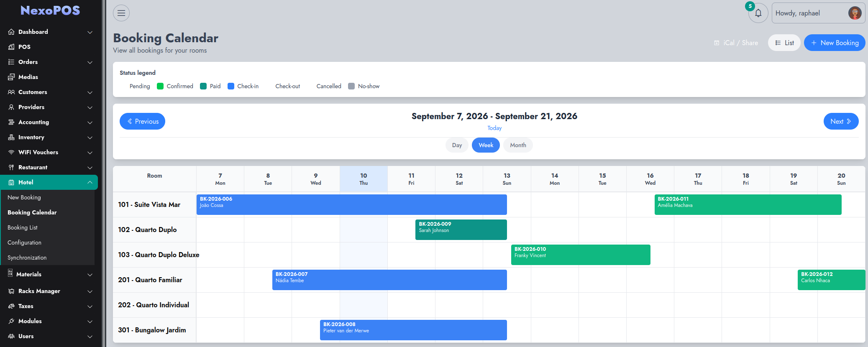The height and width of the screenshot is (347, 868).
Task: Switch to List view button
Action: click(x=784, y=43)
